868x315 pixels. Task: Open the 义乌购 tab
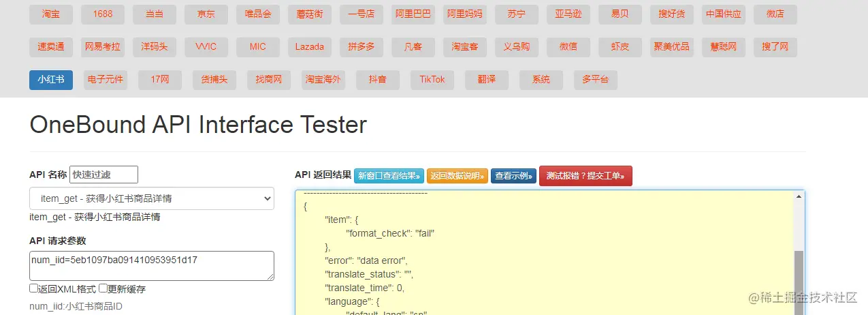(x=517, y=47)
